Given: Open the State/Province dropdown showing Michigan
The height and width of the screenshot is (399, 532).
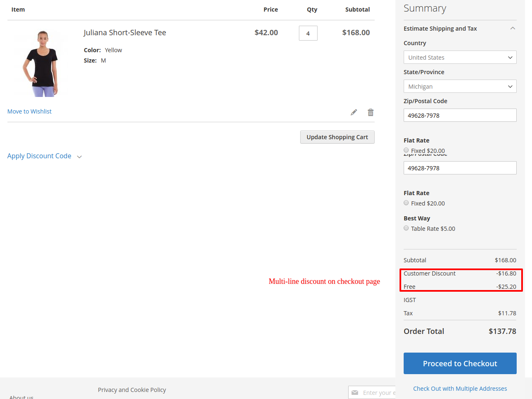Looking at the screenshot, I should [x=460, y=87].
